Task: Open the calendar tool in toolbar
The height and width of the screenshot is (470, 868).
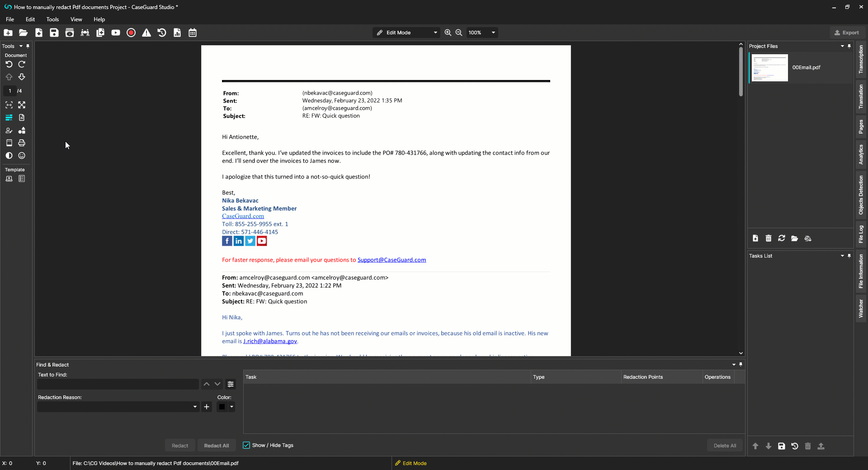Action: pos(192,33)
